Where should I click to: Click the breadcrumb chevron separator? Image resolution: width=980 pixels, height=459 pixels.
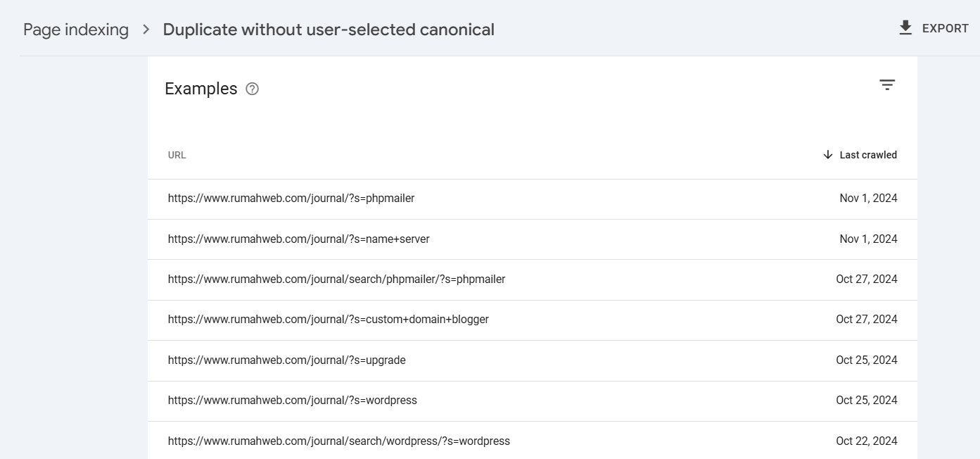[x=146, y=30]
